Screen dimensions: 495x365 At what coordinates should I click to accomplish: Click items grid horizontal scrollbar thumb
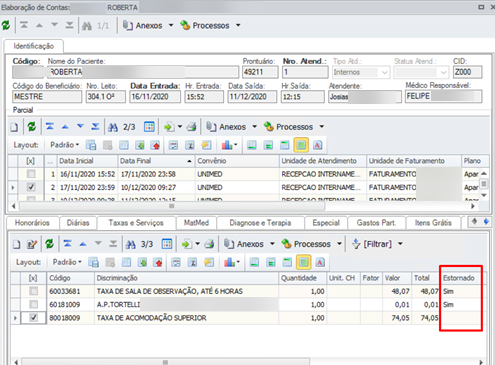(165, 362)
